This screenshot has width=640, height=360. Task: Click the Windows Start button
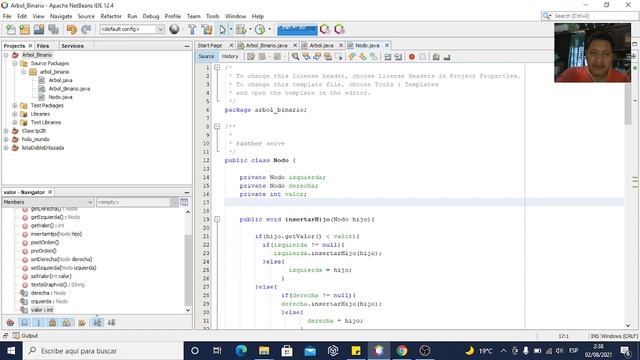pyautogui.click(x=11, y=351)
